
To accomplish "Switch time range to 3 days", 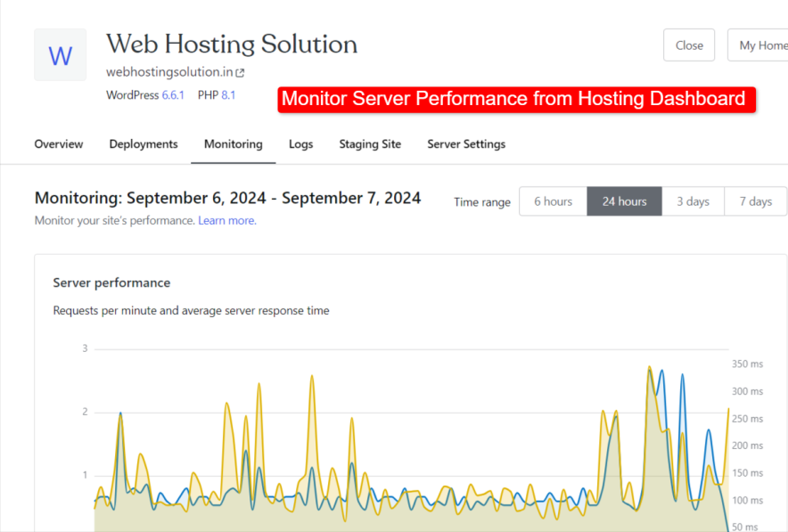I will pos(694,201).
